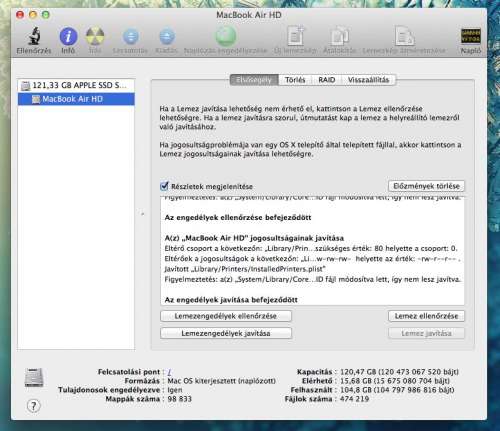The width and height of the screenshot is (500, 431).
Task: Switch to the Visszaállítás tab
Action: point(369,80)
